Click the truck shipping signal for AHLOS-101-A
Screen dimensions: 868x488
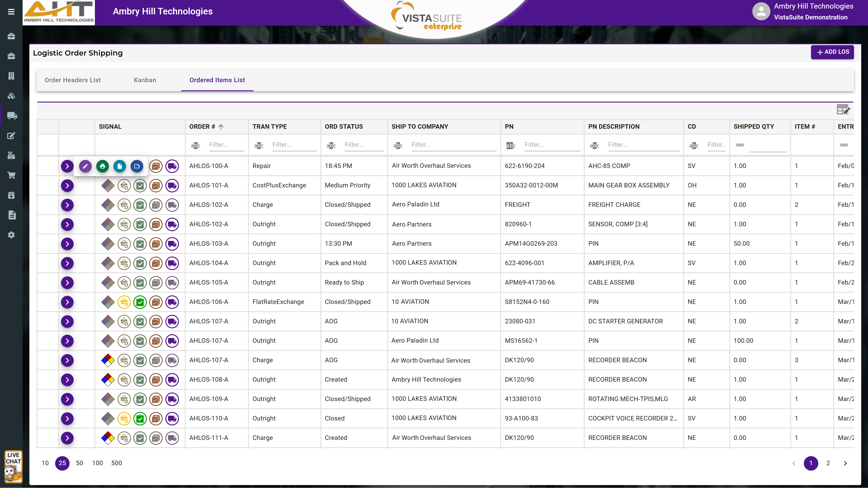pyautogui.click(x=172, y=186)
